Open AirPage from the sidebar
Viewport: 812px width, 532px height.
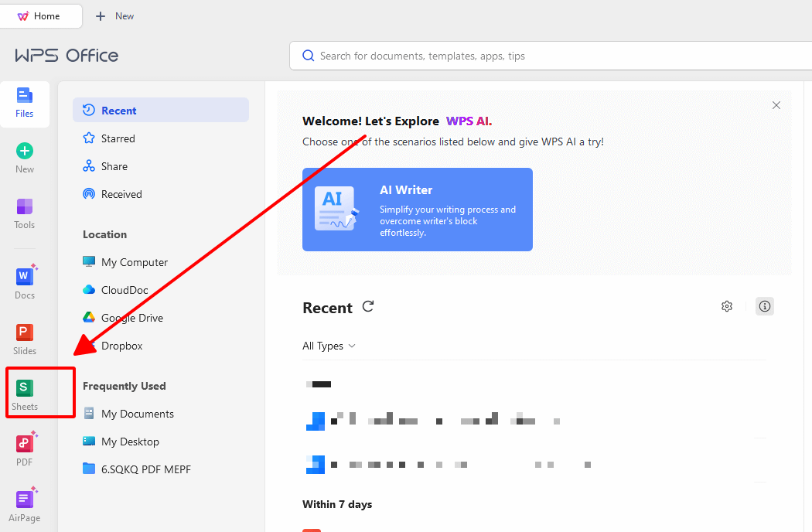(24, 504)
